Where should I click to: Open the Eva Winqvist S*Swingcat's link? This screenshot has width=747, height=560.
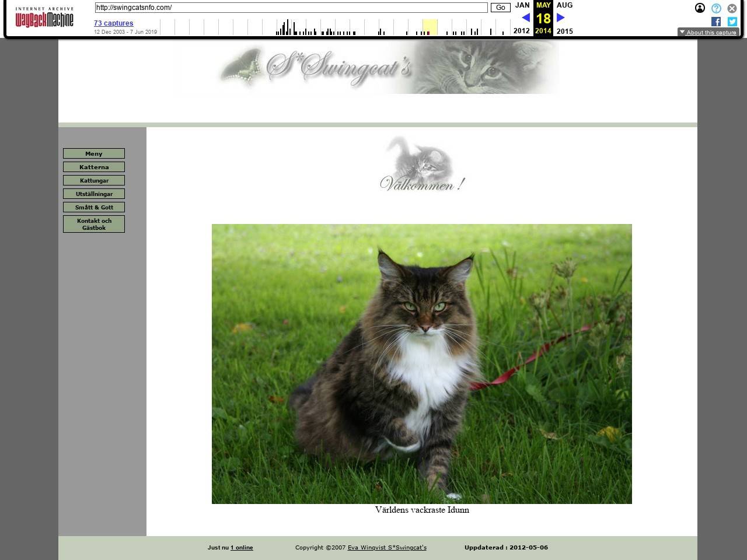(x=387, y=547)
